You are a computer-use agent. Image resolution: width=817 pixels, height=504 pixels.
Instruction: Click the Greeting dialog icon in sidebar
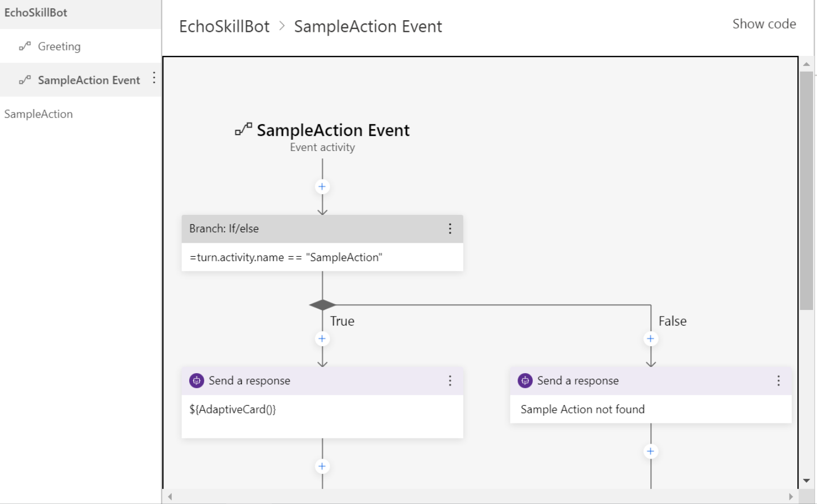point(25,46)
